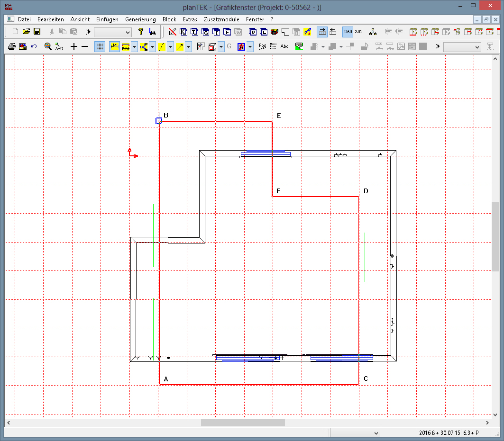Expand the yellow arrow tool dropdown
504x441 pixels.
click(x=188, y=46)
